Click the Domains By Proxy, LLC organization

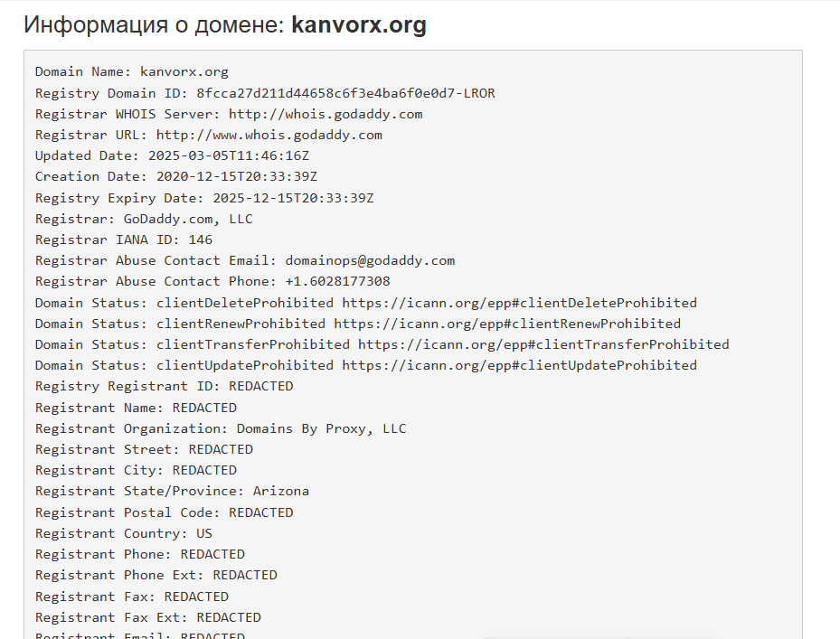321,428
